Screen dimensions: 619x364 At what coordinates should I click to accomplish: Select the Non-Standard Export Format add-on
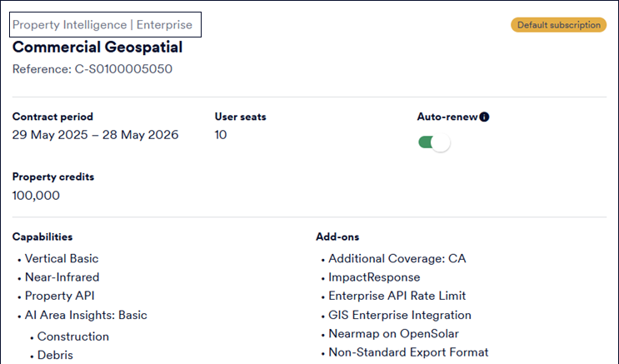pos(408,352)
